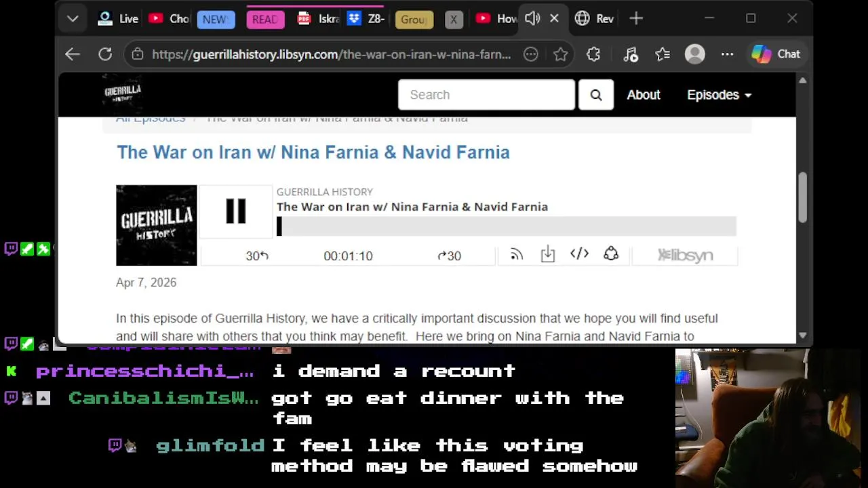
Task: Switch to the Rev tab
Action: (594, 19)
